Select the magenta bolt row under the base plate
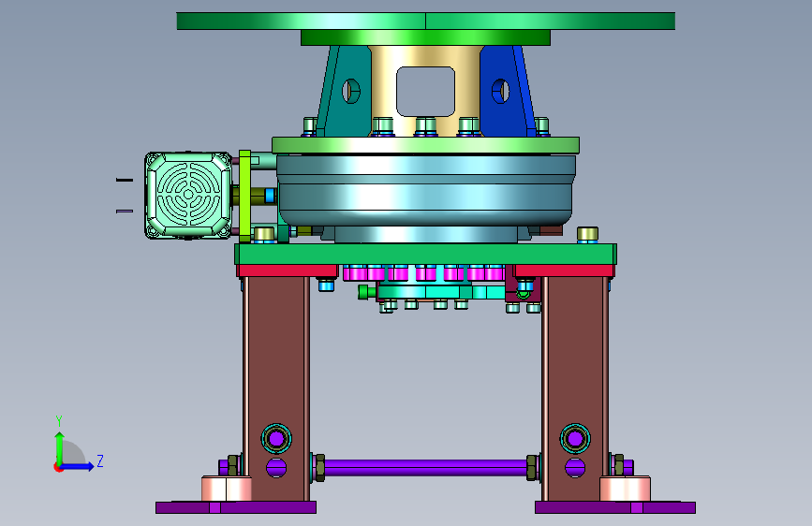The width and height of the screenshot is (812, 526). [x=423, y=273]
